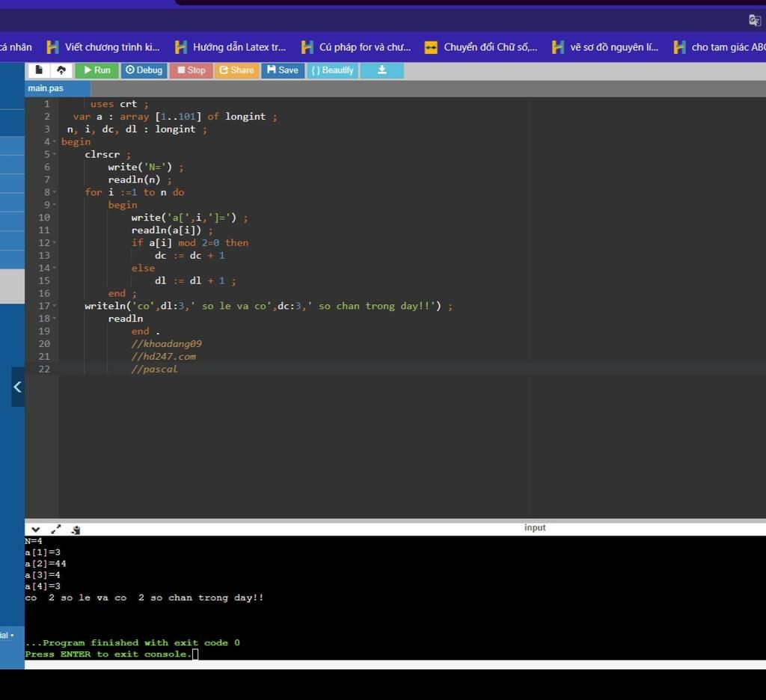Click the 'for i :=1 to n do' line
This screenshot has height=700, width=766.
coord(135,192)
